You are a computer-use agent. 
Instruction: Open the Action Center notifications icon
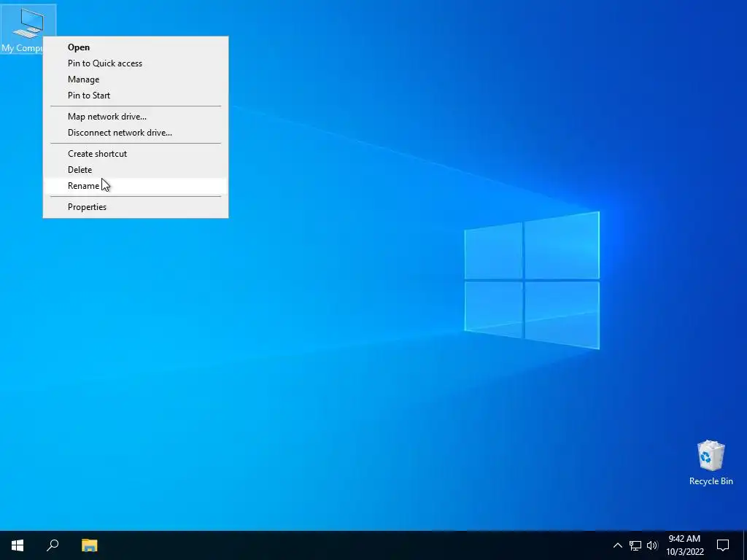click(723, 545)
